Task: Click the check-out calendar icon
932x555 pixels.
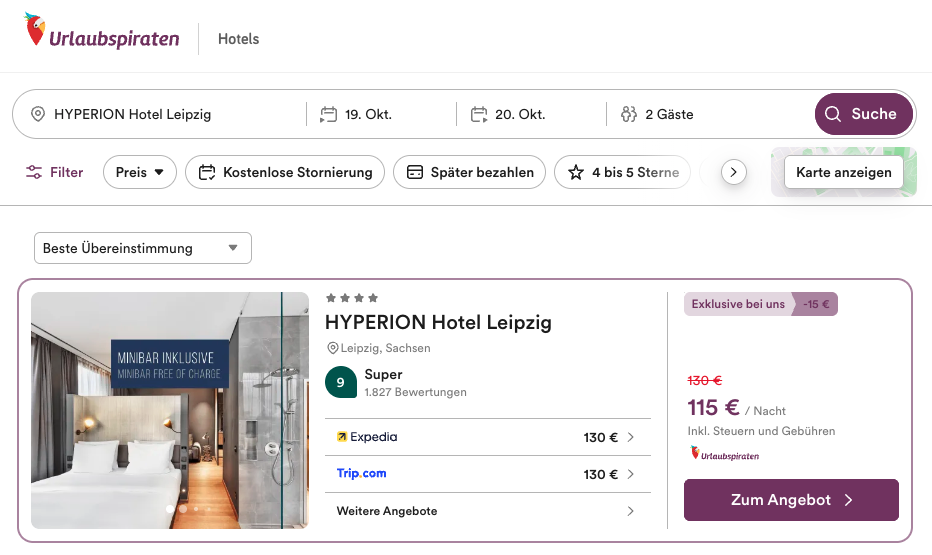Action: point(478,114)
